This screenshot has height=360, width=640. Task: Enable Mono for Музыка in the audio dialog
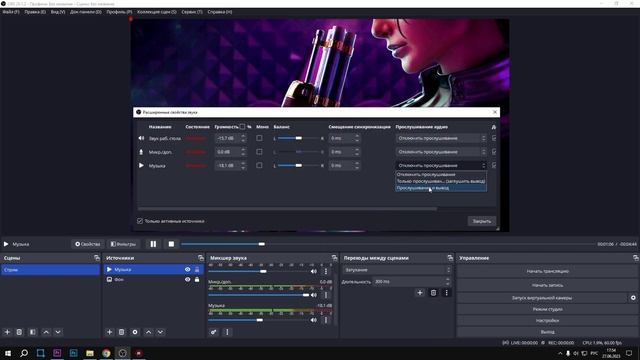click(x=259, y=165)
